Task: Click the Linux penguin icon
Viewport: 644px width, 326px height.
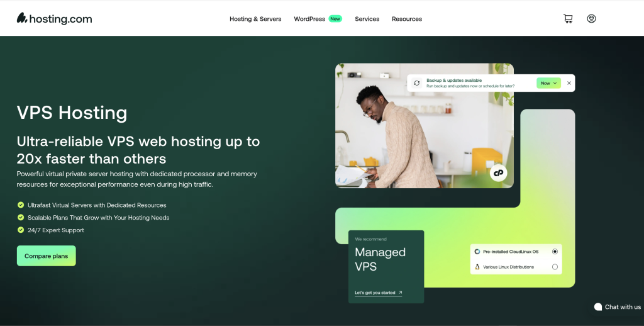Action: coord(477,267)
